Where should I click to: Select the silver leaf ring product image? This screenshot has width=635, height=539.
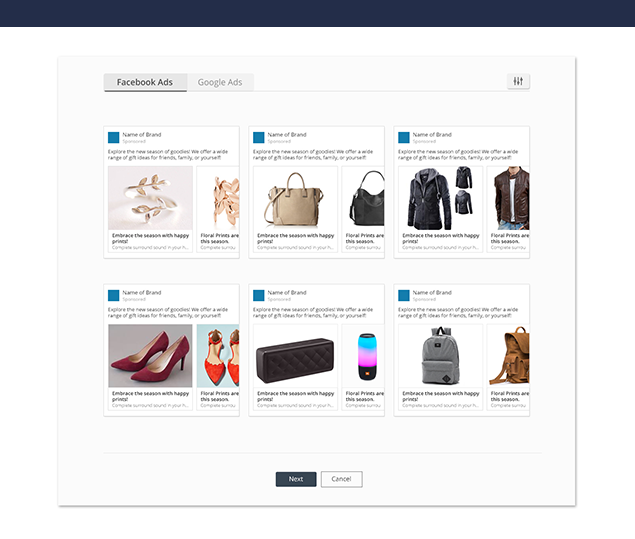pyautogui.click(x=150, y=198)
